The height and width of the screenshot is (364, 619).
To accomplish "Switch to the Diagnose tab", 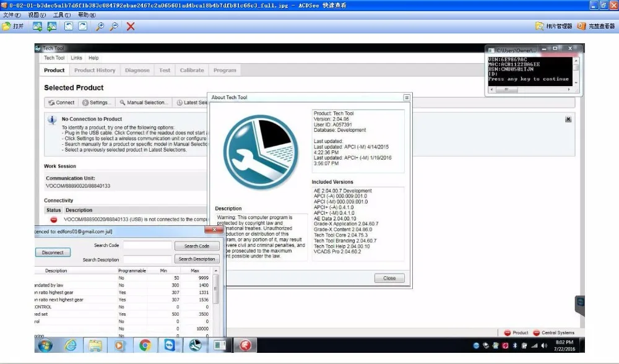I will pos(137,71).
